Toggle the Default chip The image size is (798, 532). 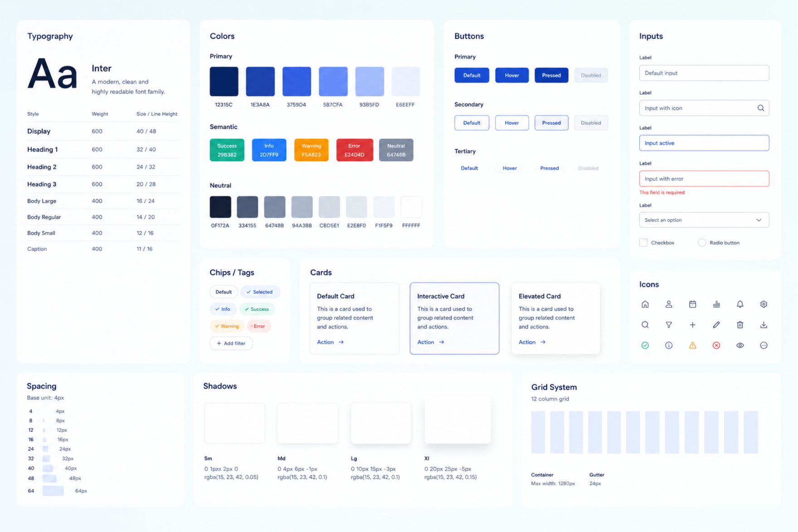point(224,292)
